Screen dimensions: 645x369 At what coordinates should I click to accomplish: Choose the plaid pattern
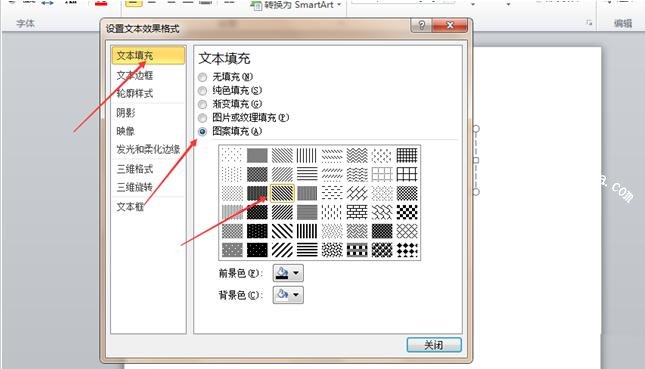coord(357,250)
